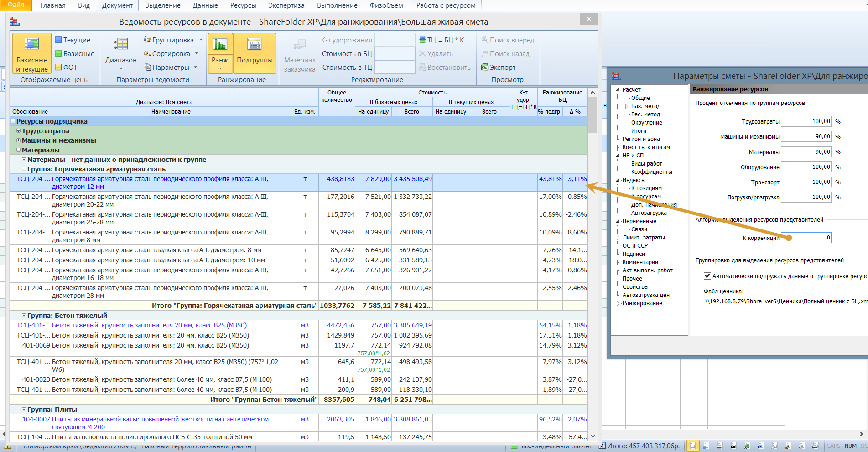The image size is (868, 452).
Task: Expand the Трудозатраты group row
Action: pos(19,131)
